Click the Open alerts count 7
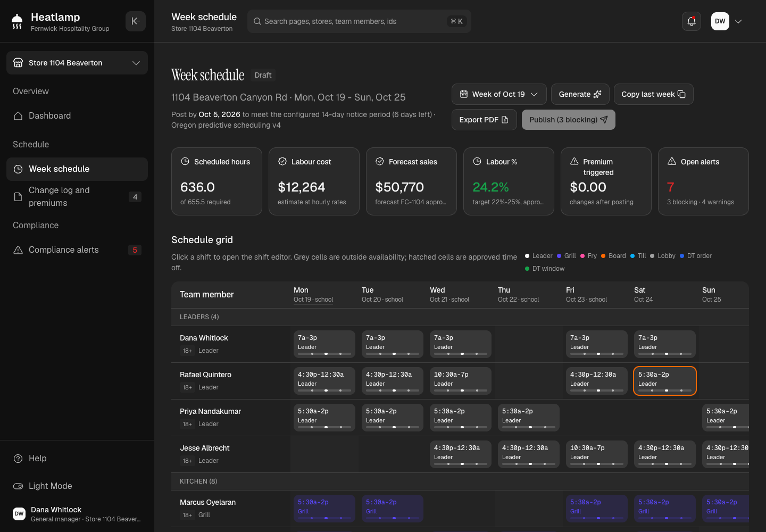The height and width of the screenshot is (532, 766). point(670,187)
